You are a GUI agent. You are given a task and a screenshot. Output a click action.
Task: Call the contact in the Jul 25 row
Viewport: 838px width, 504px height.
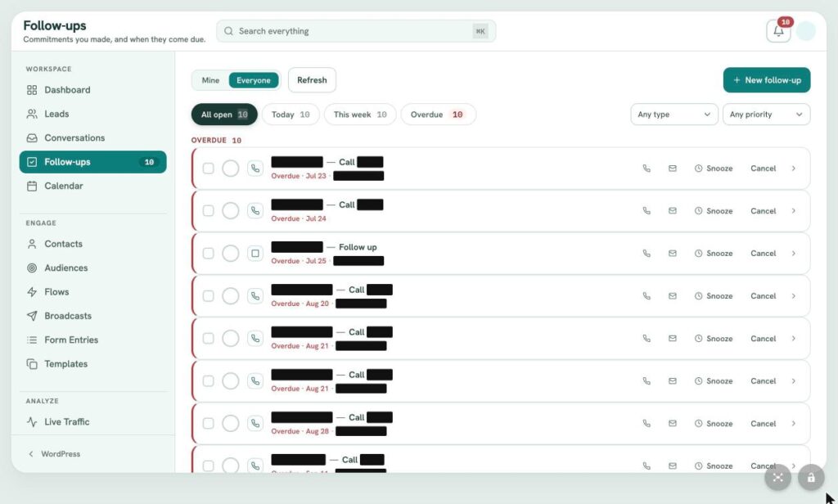(647, 254)
